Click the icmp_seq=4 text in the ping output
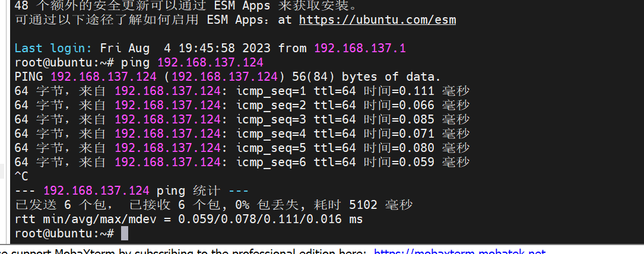The width and height of the screenshot is (644, 254). [x=271, y=134]
